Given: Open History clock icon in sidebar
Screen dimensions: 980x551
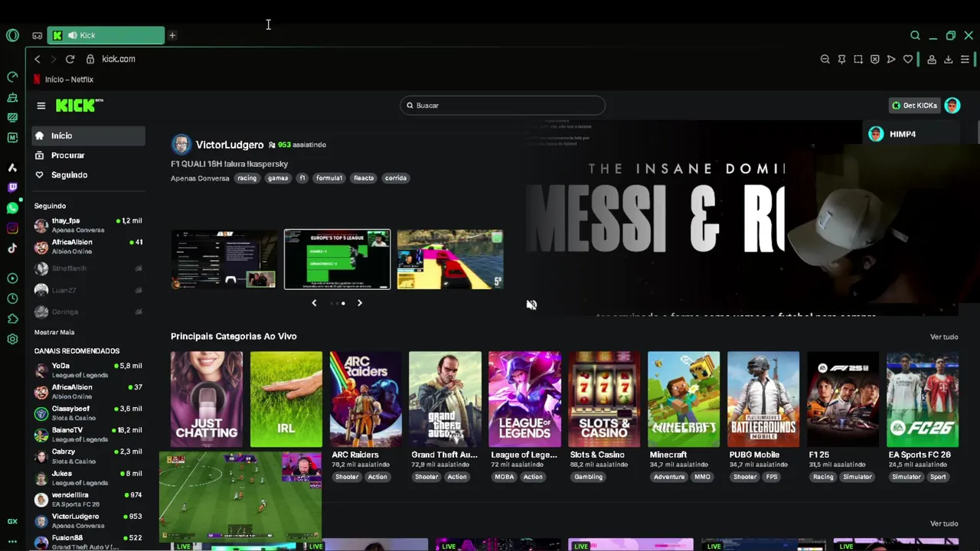Looking at the screenshot, I should [12, 298].
